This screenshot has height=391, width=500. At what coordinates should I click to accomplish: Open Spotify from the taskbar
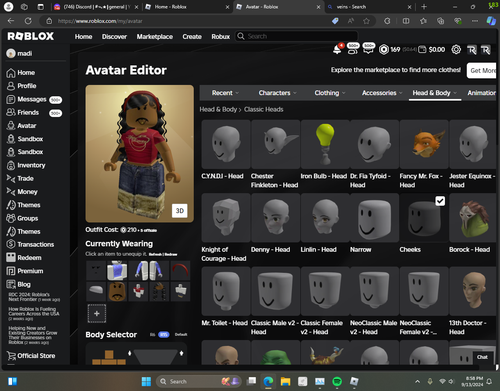click(337, 381)
